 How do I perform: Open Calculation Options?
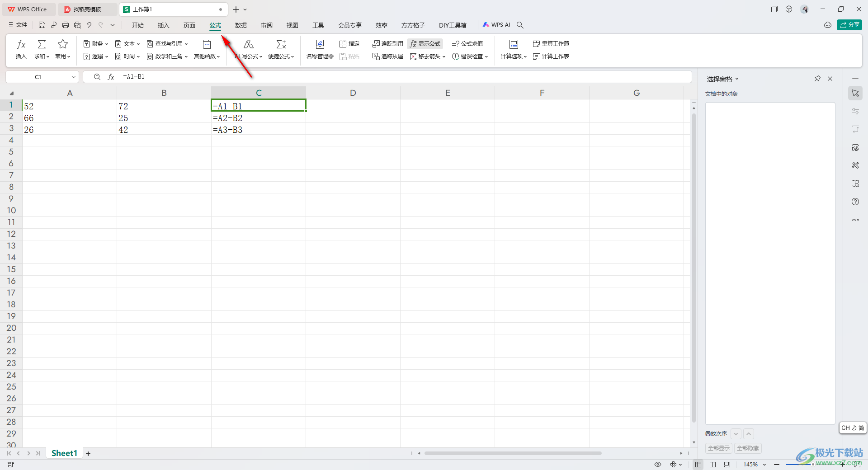514,50
